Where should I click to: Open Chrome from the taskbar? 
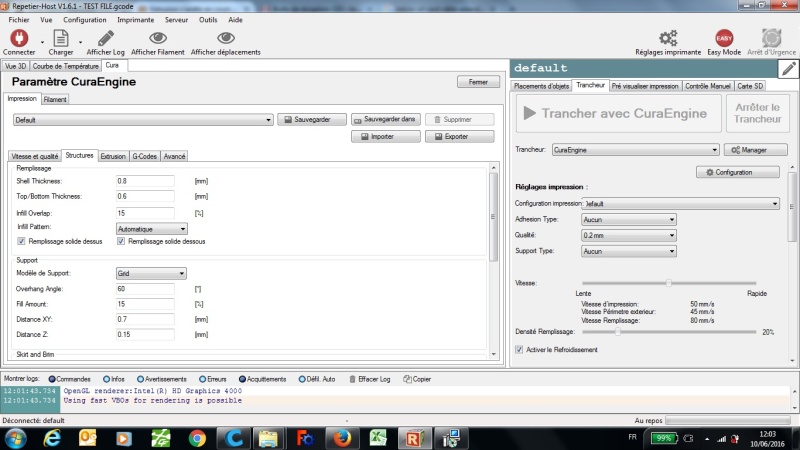[x=197, y=438]
